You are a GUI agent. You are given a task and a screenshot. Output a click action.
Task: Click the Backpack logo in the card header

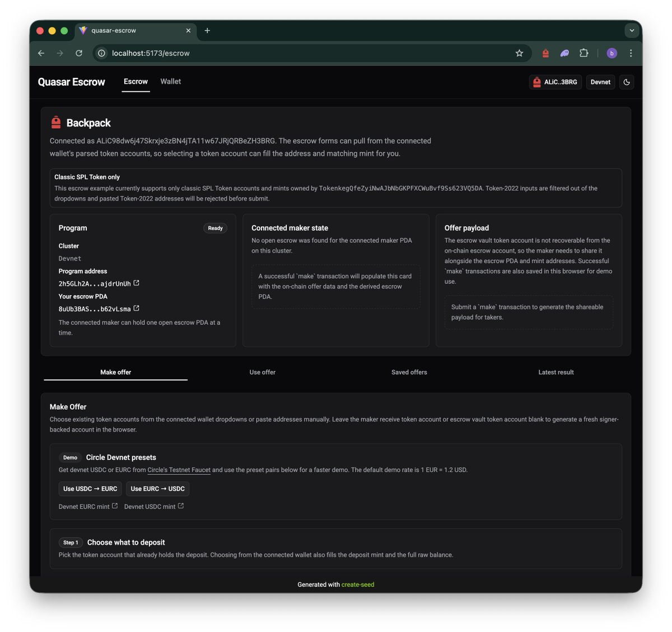[56, 122]
